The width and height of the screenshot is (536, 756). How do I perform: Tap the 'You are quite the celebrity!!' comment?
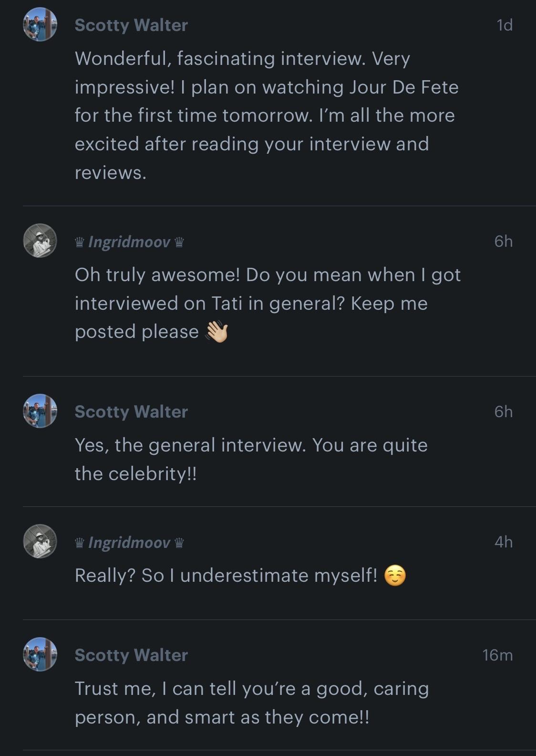pos(251,459)
